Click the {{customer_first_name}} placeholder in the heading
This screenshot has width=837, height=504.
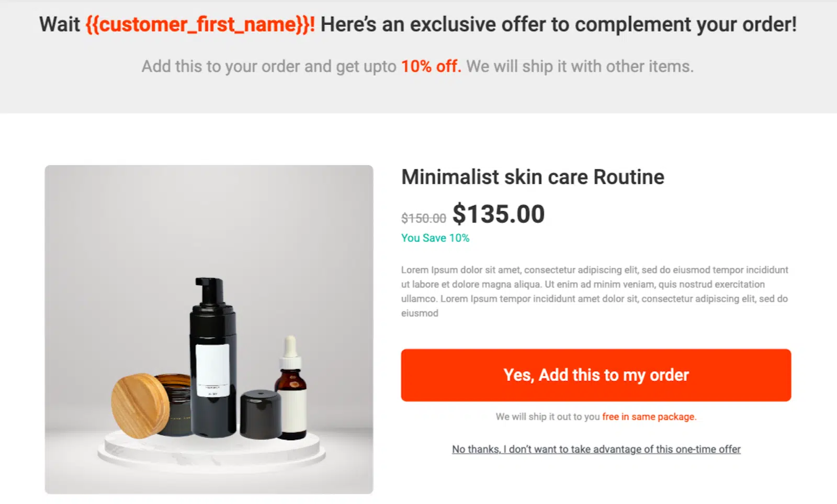[x=200, y=25]
